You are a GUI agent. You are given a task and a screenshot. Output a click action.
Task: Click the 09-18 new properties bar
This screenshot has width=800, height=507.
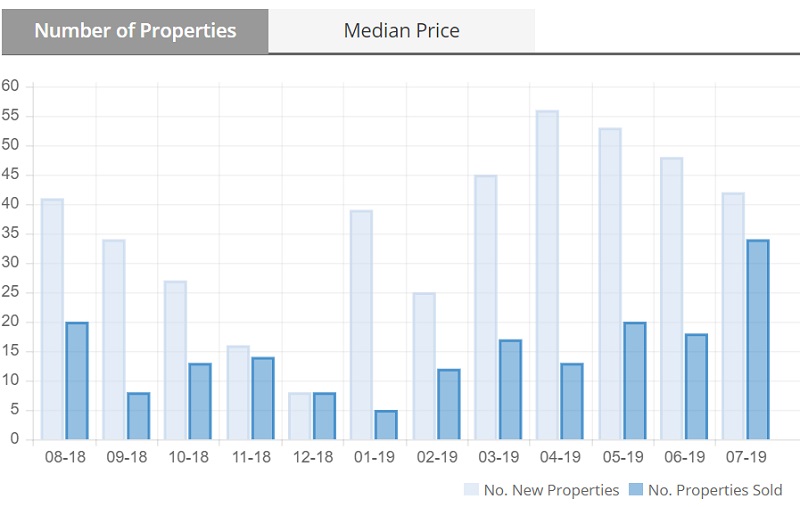click(114, 340)
